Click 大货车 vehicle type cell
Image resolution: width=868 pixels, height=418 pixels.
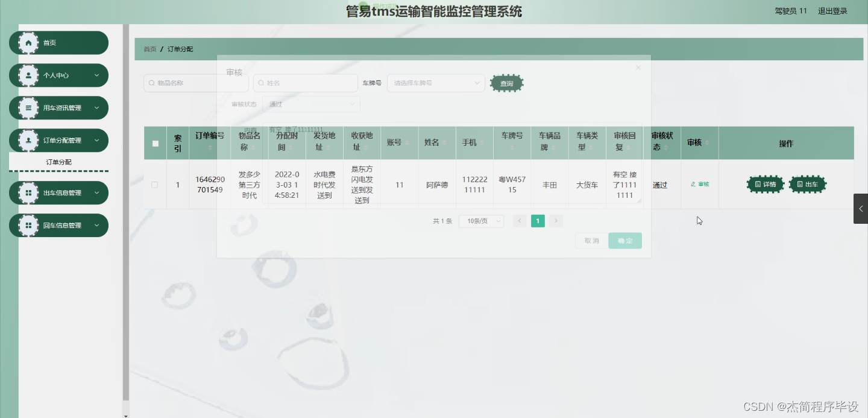(x=587, y=185)
